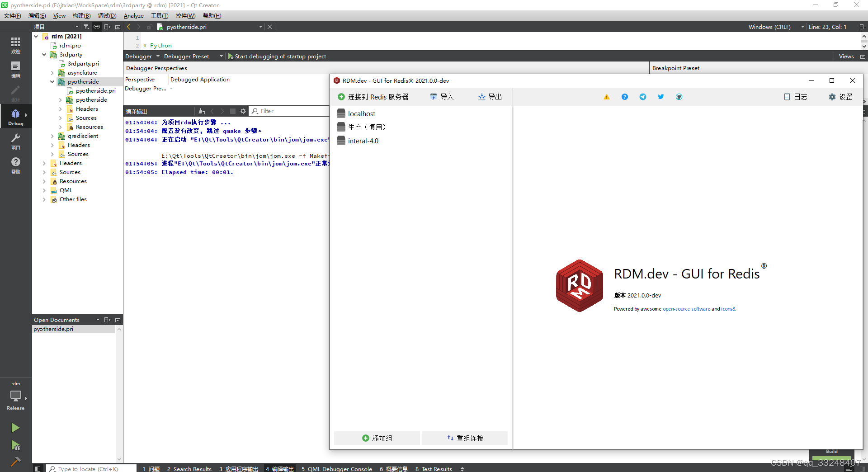
Task: Expand the Other files tree node
Action: 44,199
